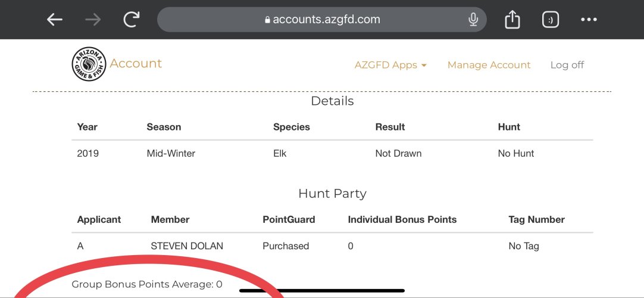Click the Account heading link
This screenshot has width=644, height=298.
coord(136,63)
